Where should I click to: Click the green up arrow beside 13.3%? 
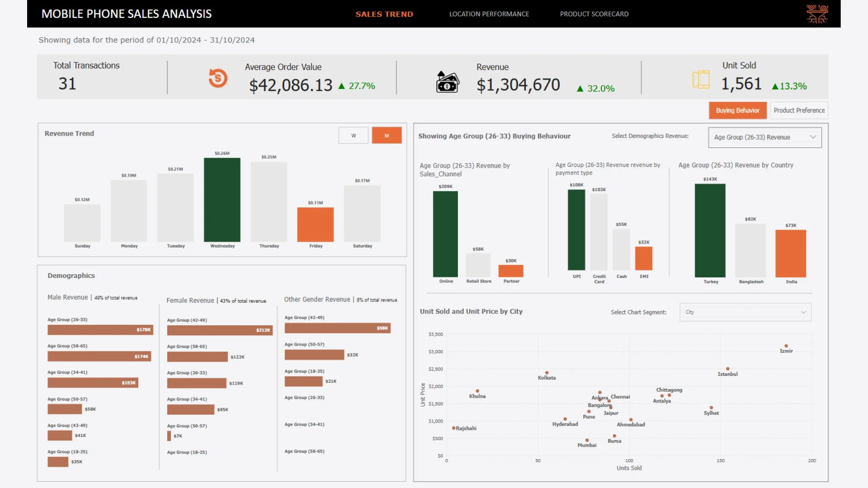click(775, 86)
